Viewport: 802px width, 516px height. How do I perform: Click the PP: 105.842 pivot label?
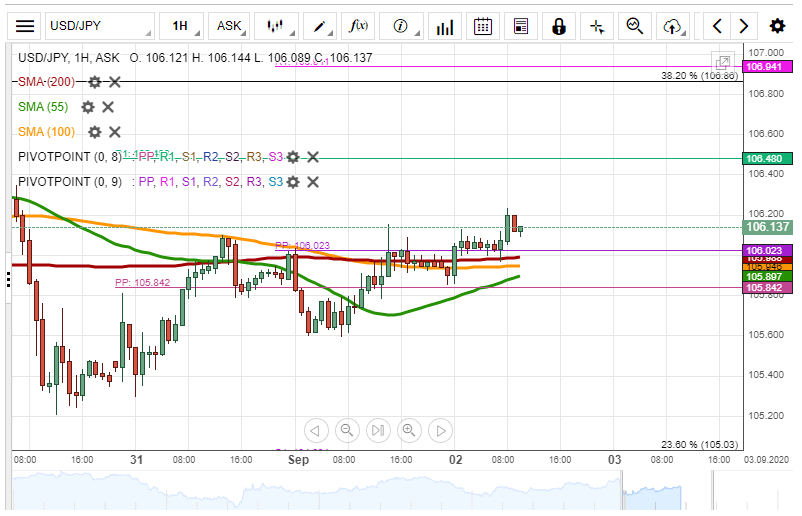[142, 282]
